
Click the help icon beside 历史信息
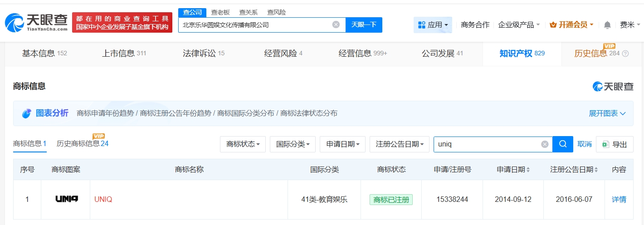(x=625, y=54)
